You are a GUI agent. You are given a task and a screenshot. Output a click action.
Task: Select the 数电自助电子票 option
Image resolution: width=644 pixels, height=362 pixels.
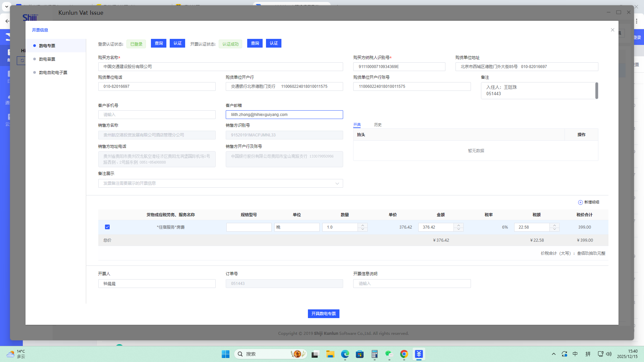(x=53, y=72)
